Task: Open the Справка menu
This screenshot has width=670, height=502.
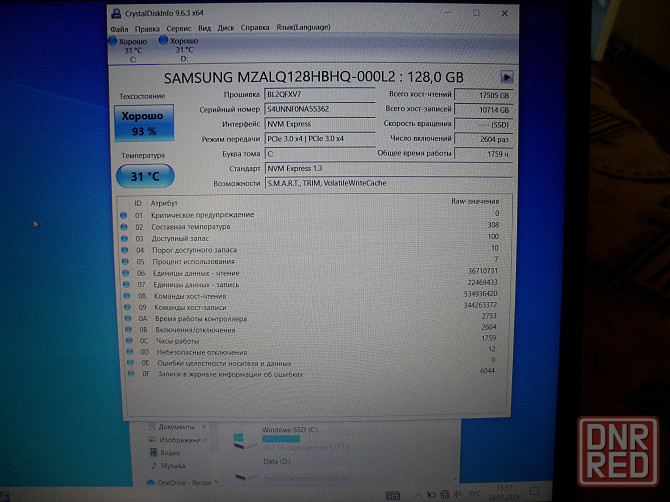Action: 255,27
